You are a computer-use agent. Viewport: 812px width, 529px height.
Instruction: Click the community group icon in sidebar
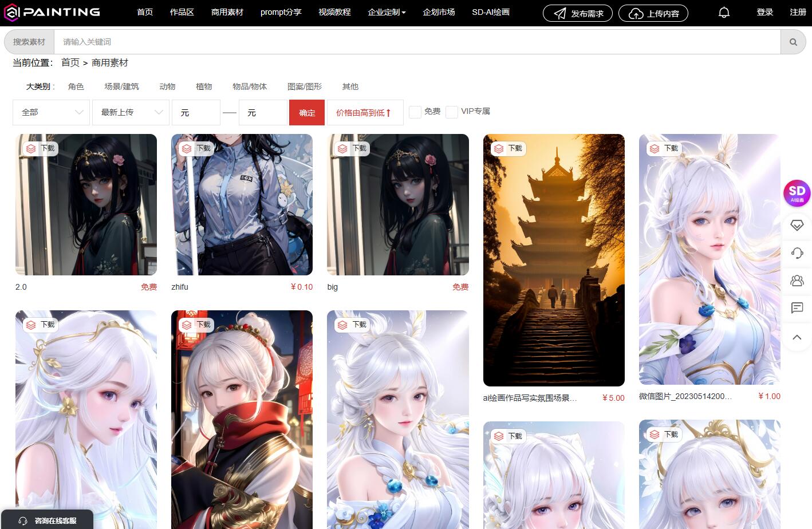pyautogui.click(x=797, y=281)
